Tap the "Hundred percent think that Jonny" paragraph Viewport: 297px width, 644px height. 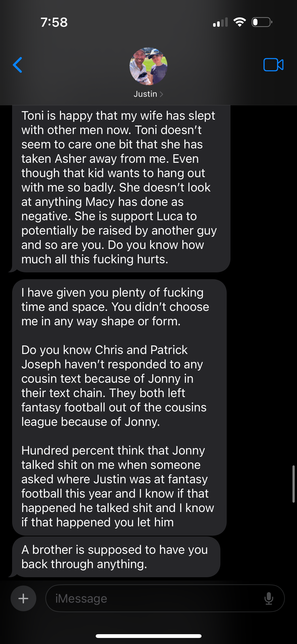pyautogui.click(x=117, y=486)
